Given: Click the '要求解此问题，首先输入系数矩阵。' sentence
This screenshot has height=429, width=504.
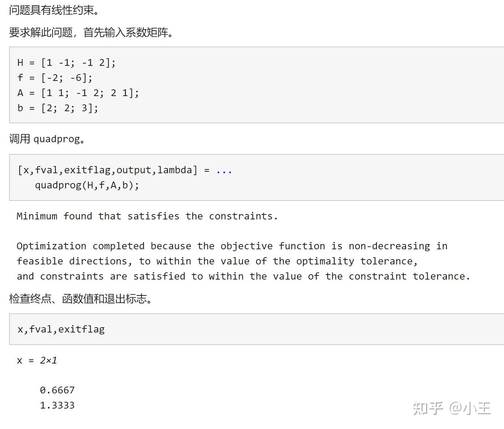Looking at the screenshot, I should [x=91, y=33].
